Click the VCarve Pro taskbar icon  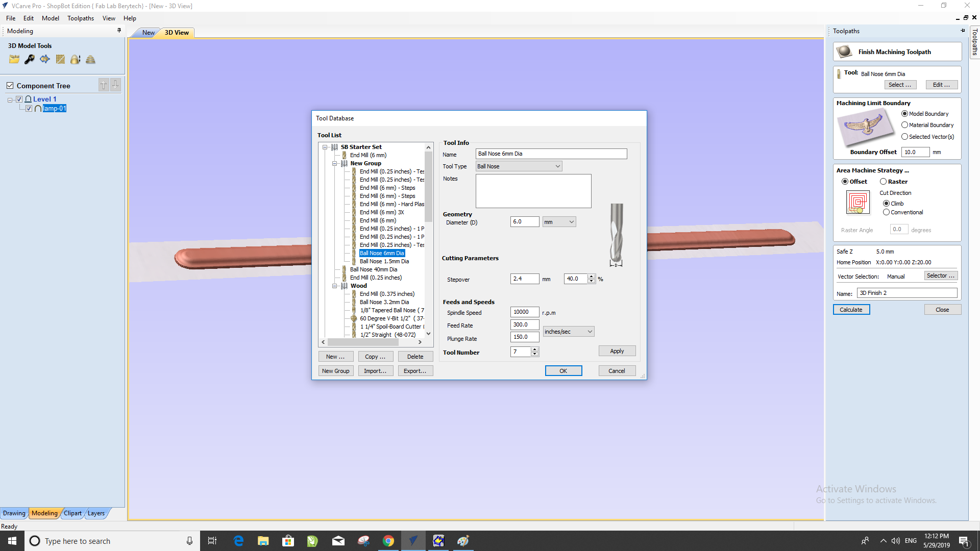coord(413,541)
